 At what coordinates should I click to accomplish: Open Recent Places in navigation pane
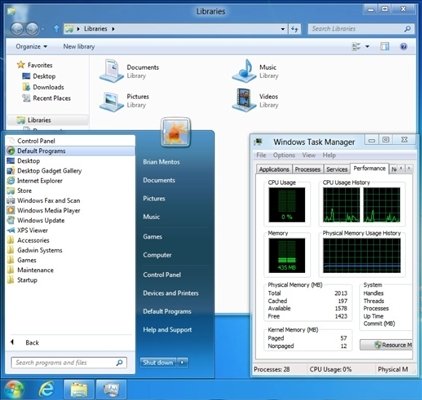coord(46,98)
